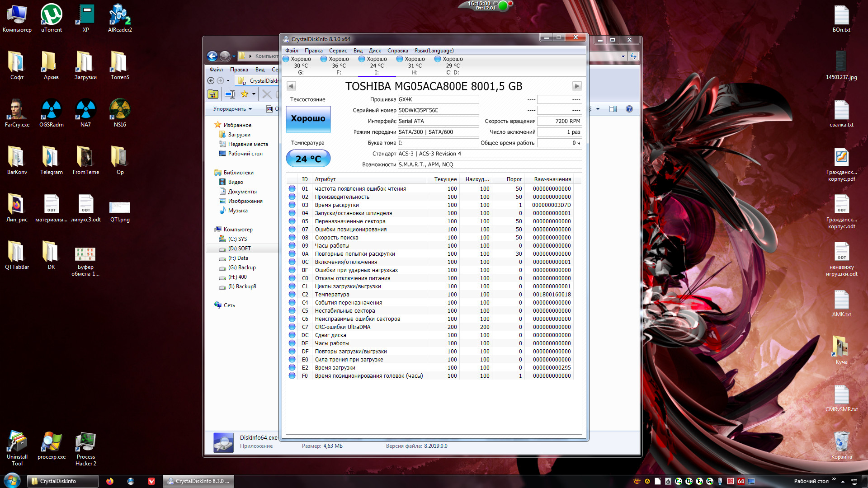Click the 24 °C temperature button
This screenshot has height=488, width=868.
coord(308,159)
